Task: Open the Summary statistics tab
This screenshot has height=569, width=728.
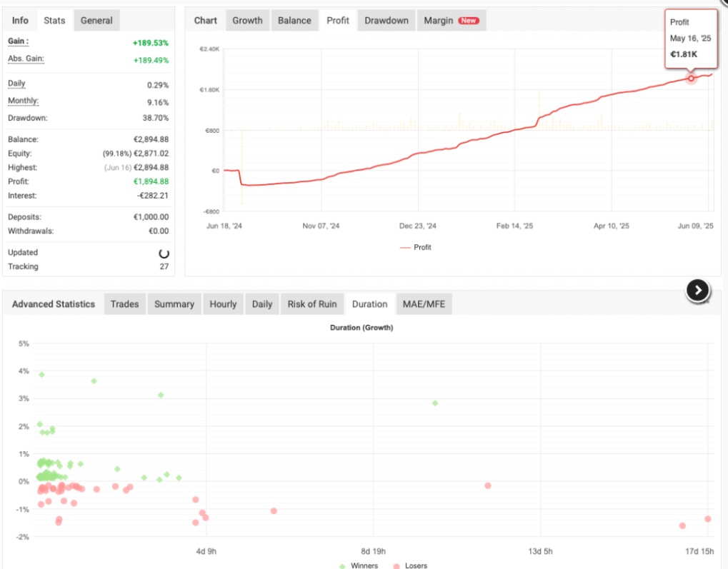Action: point(174,303)
